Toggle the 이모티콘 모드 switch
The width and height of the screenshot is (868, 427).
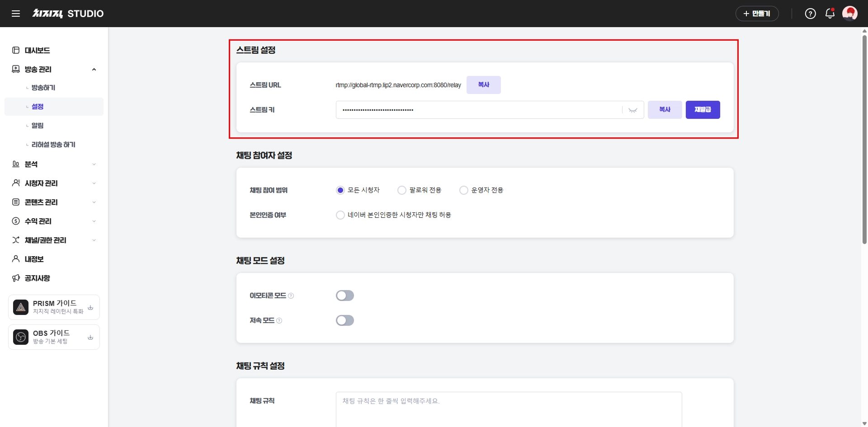point(345,296)
